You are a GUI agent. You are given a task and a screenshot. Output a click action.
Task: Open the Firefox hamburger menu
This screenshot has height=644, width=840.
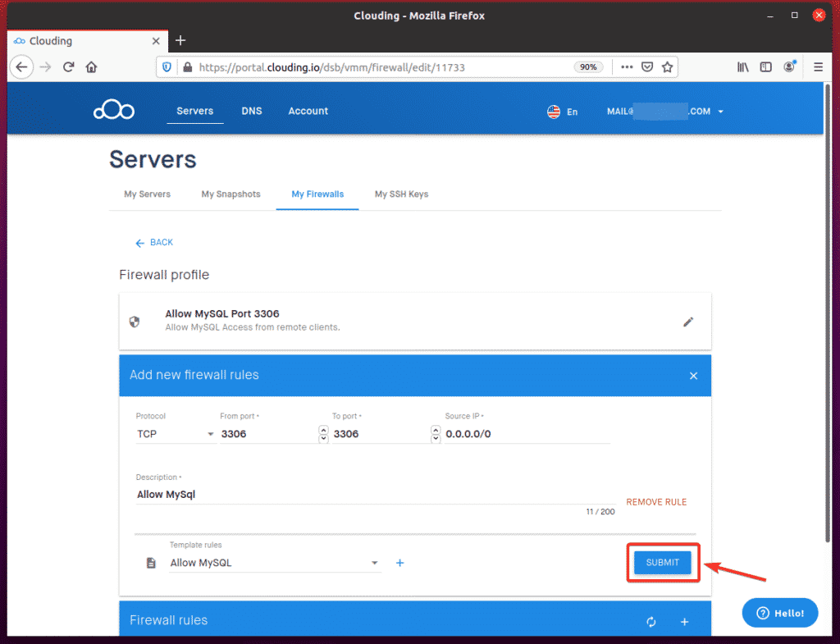pyautogui.click(x=818, y=67)
